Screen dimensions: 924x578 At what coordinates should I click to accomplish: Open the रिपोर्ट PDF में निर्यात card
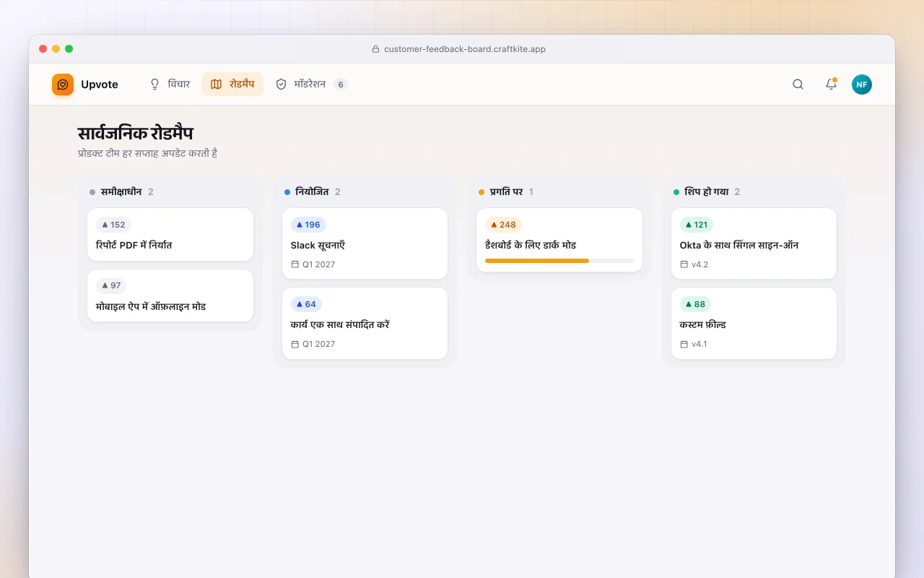click(170, 234)
